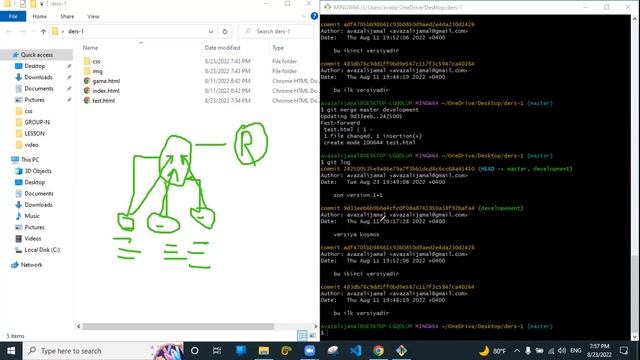Show hidden system tray icons
Screen dimensions: 640x360
517,351
